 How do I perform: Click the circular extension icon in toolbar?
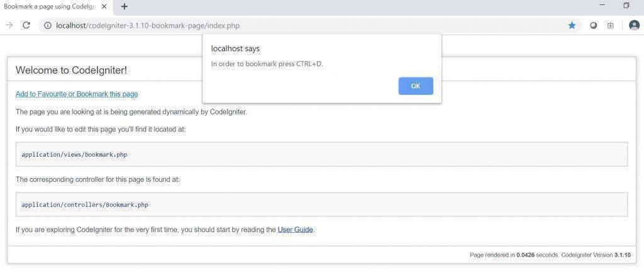[x=593, y=25]
